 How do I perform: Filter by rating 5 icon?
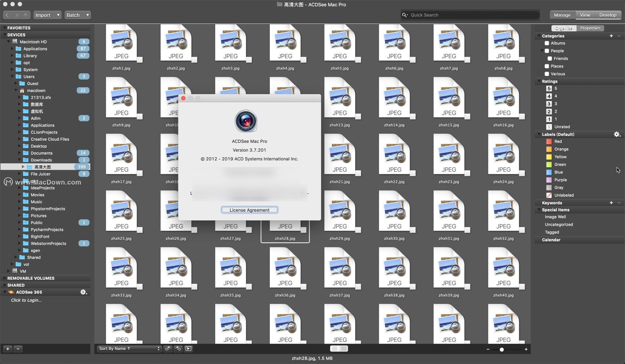(549, 88)
